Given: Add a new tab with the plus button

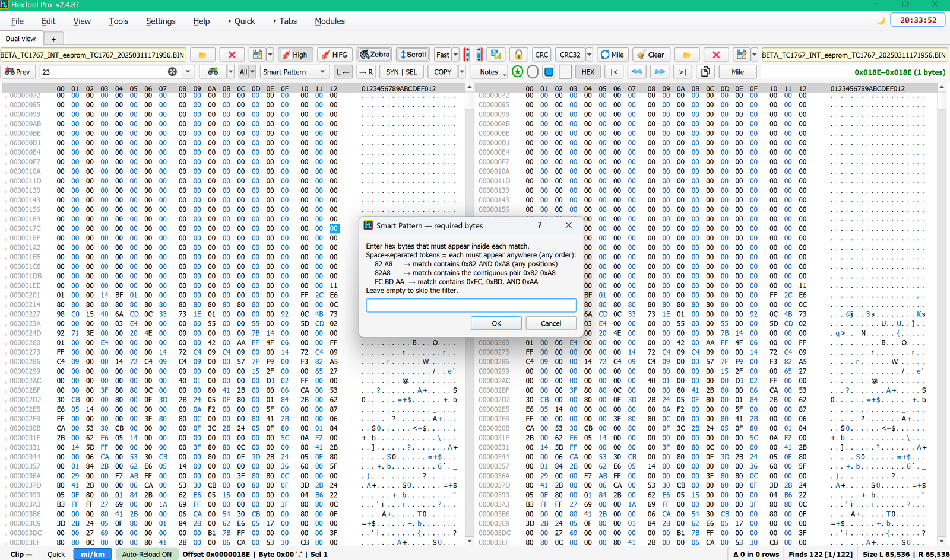Looking at the screenshot, I should [x=53, y=39].
